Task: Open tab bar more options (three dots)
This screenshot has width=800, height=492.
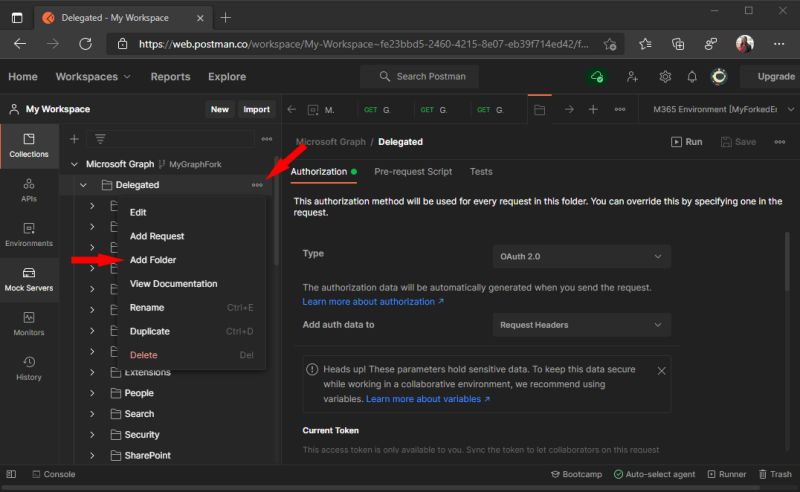Action: [x=620, y=109]
